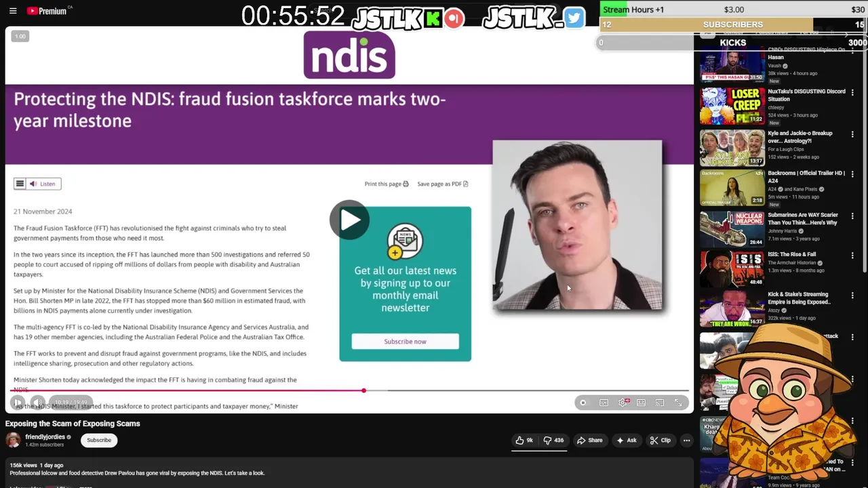Open the Ask AI button
868x488 pixels.
tap(626, 441)
